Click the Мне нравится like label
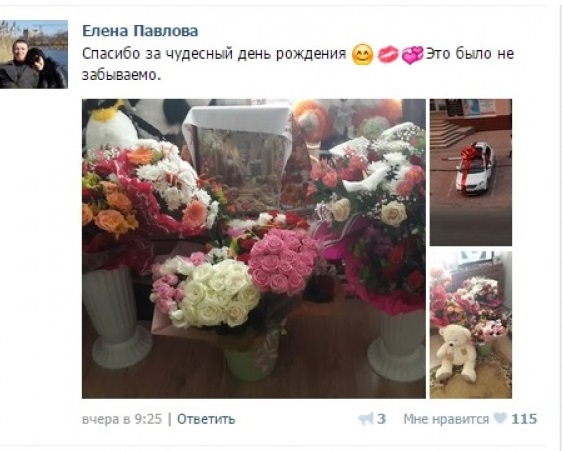This screenshot has height=451, width=563. pyautogui.click(x=446, y=419)
